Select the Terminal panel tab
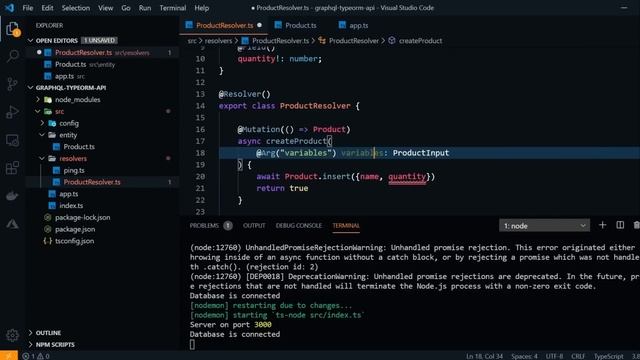The image size is (640, 360). (346, 226)
